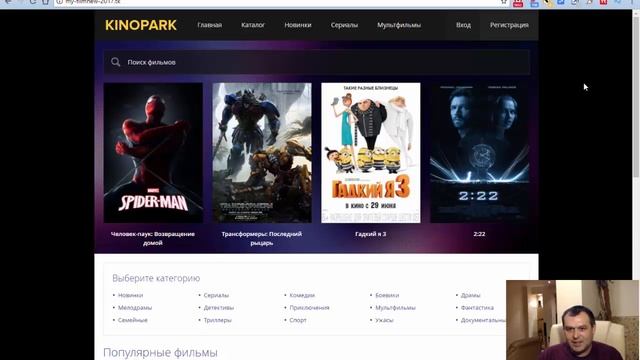The image size is (640, 360).
Task: Open the Transformers movie poster
Action: click(262, 153)
